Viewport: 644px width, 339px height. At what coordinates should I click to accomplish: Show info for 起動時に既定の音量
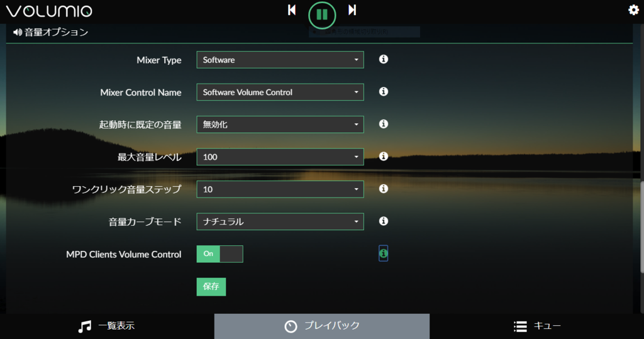(383, 124)
